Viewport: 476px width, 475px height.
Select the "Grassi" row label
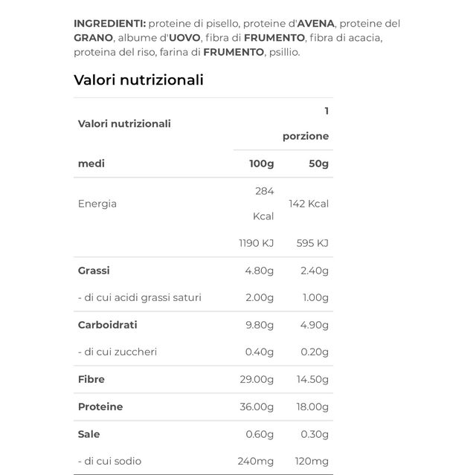(94, 271)
